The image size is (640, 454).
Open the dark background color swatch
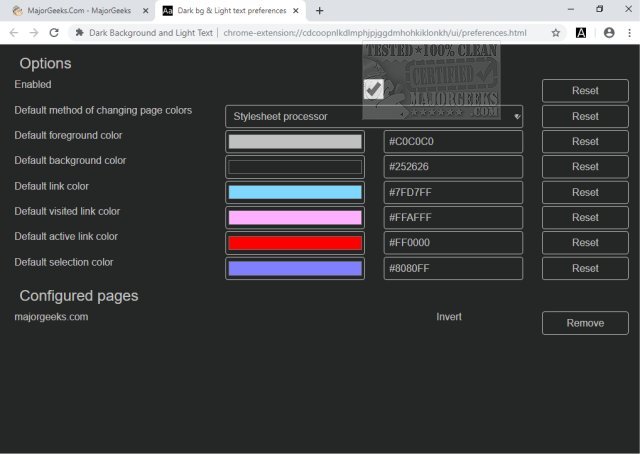[x=295, y=167]
